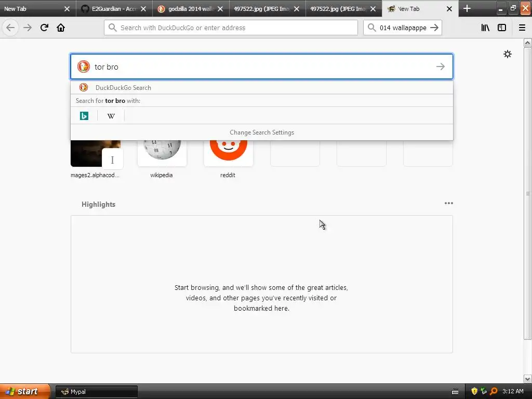This screenshot has height=399, width=532.
Task: Click the network connection tray icon
Action: (484, 391)
